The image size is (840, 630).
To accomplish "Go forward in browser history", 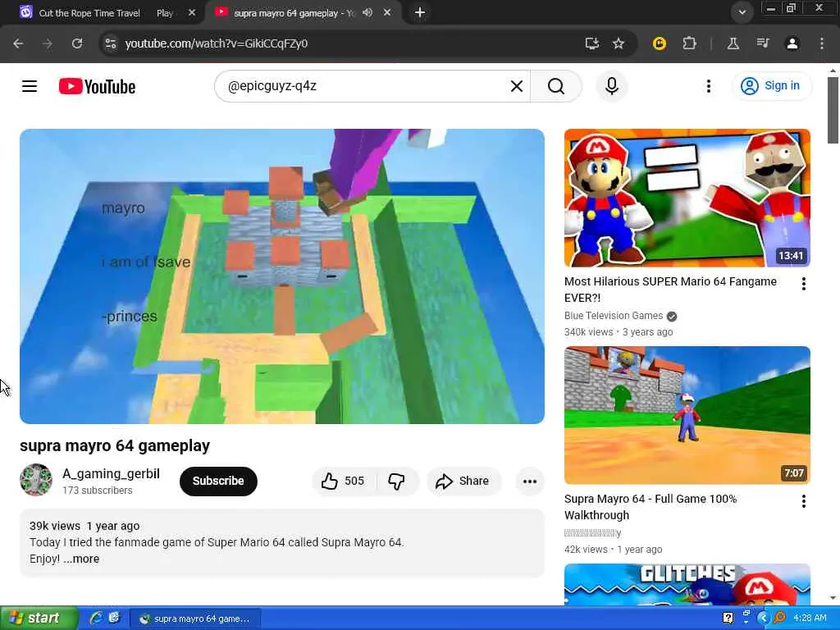I will click(48, 43).
